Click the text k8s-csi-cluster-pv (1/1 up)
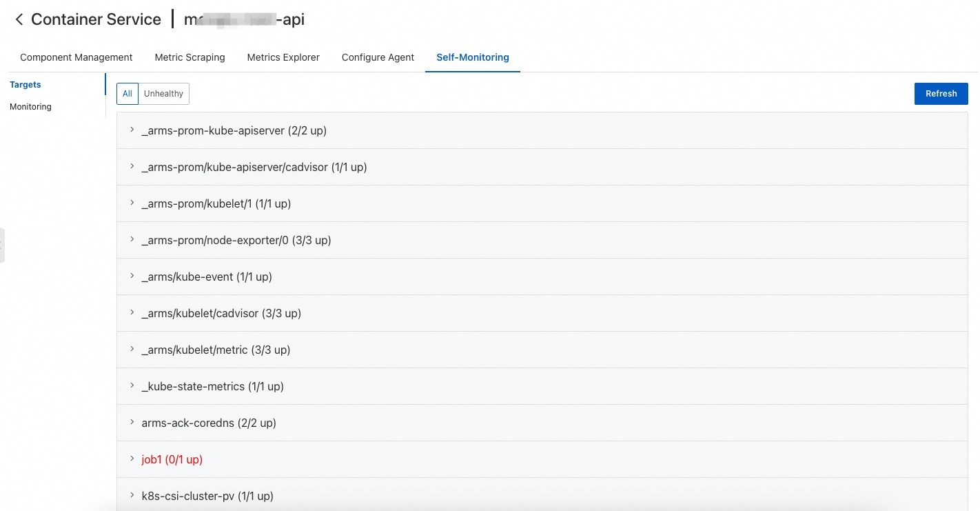The height and width of the screenshot is (511, 980). point(207,496)
